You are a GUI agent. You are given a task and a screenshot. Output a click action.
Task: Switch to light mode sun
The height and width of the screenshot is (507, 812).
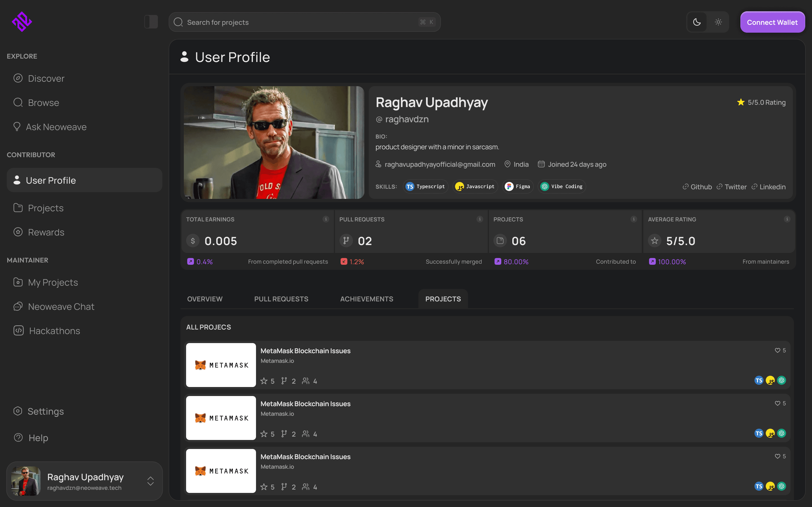[718, 22]
